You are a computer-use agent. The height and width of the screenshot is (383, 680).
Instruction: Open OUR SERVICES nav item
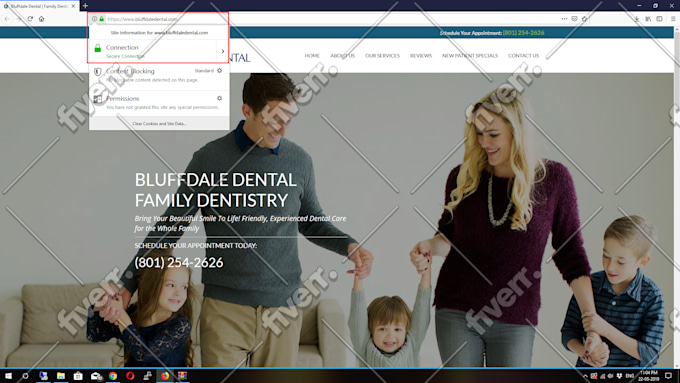382,56
